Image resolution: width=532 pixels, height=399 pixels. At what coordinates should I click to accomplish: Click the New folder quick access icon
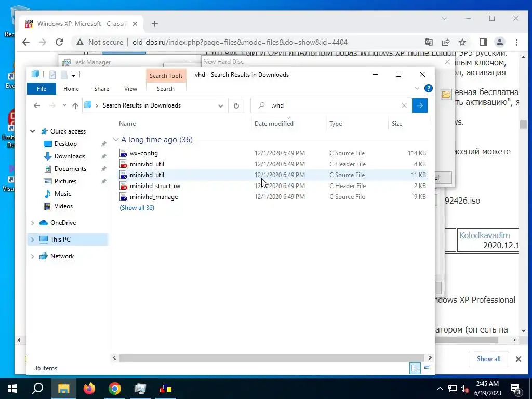pos(64,75)
